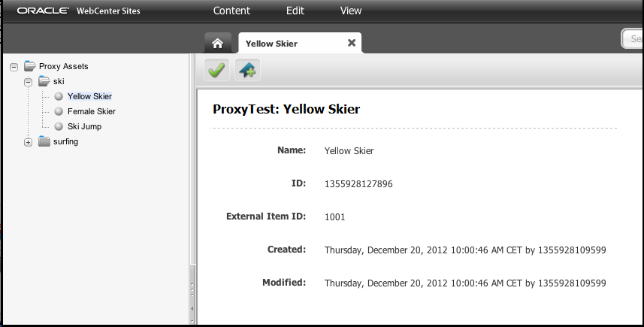The height and width of the screenshot is (327, 644).
Task: Select Ski Jump in the tree
Action: click(x=85, y=126)
